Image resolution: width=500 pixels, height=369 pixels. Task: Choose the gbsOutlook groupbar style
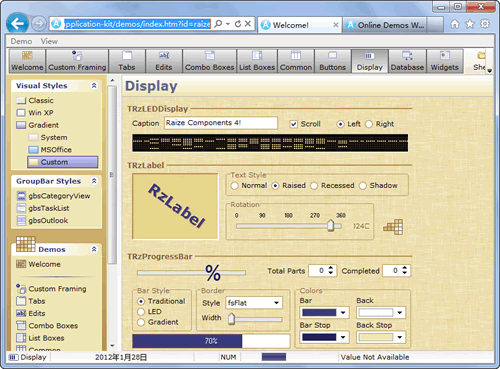48,221
